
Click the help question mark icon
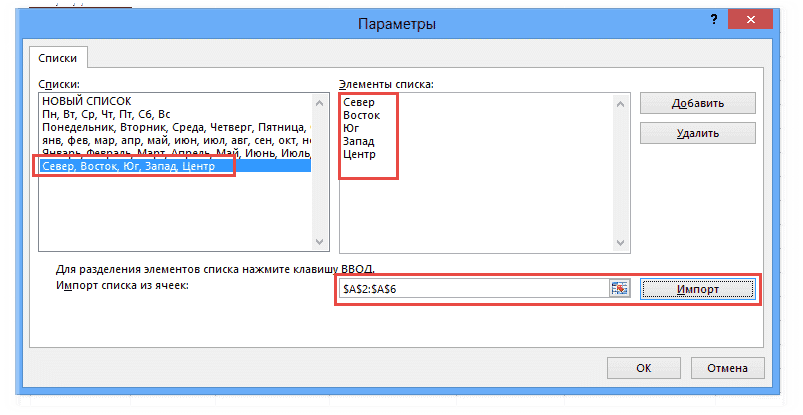[713, 19]
